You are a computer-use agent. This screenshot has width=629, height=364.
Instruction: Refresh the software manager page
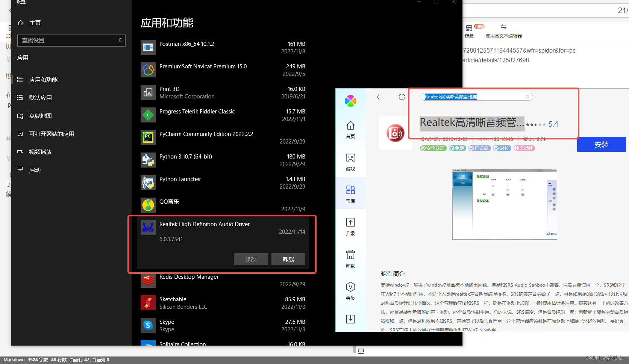click(x=402, y=97)
